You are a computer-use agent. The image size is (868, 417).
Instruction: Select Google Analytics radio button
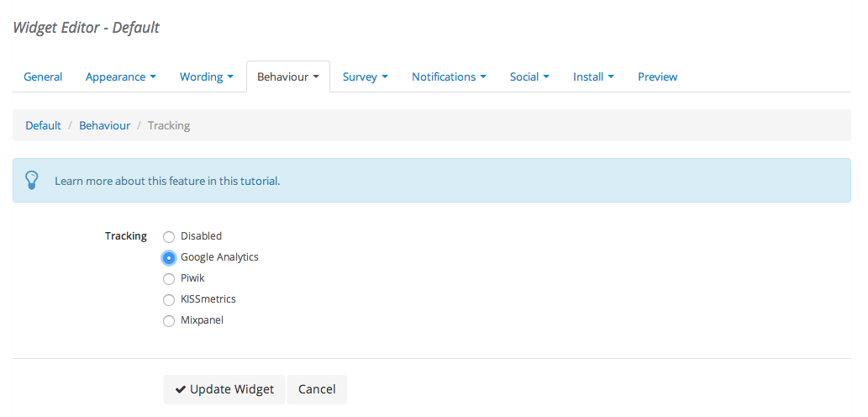point(168,257)
